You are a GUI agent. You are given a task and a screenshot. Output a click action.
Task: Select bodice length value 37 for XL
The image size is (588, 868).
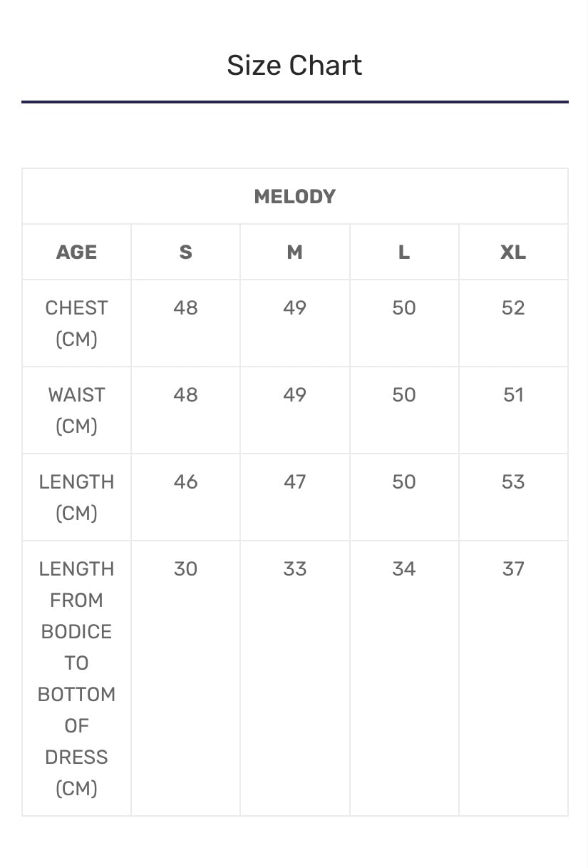[x=513, y=569]
